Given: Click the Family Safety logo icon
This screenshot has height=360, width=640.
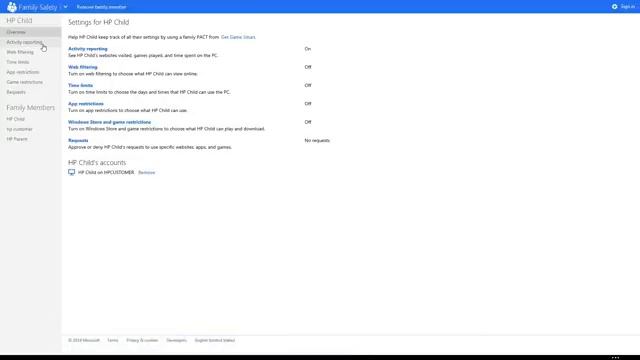Looking at the screenshot, I should 12,7.
